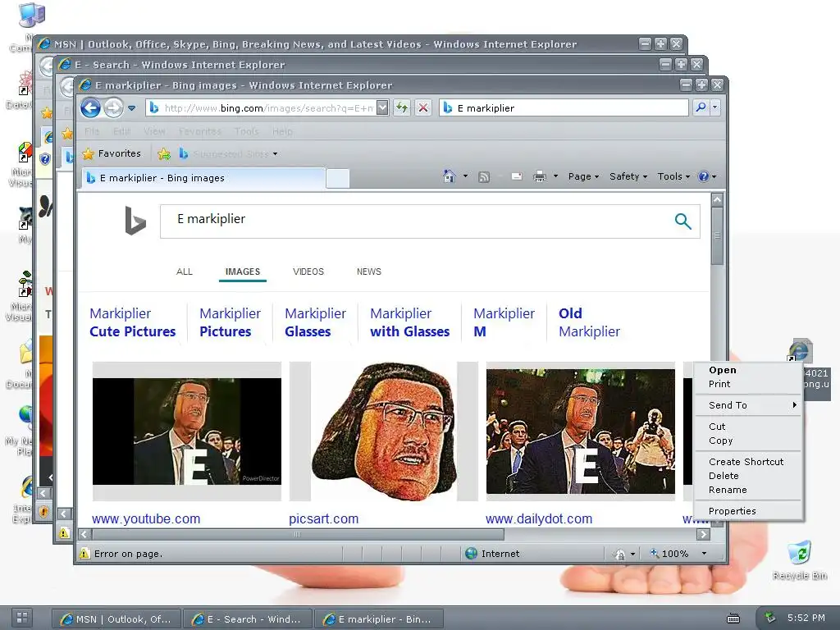
Task: Click the Home icon in command bar
Action: (449, 176)
